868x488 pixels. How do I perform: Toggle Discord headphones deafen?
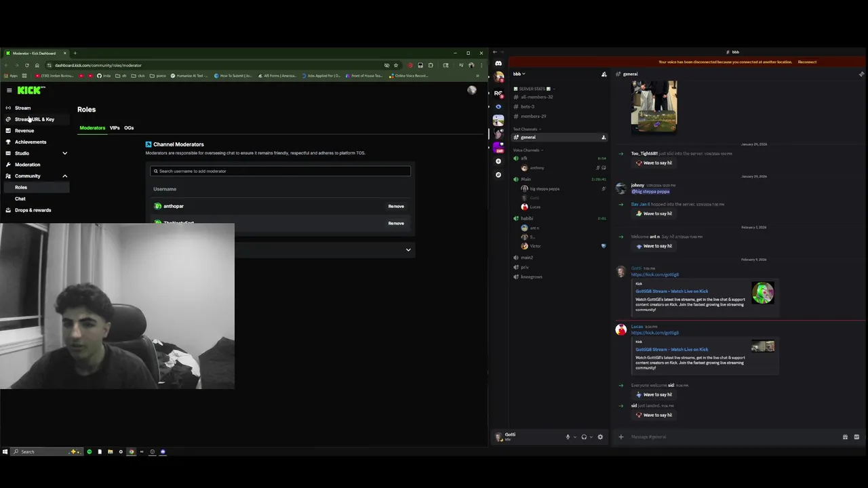pyautogui.click(x=584, y=437)
